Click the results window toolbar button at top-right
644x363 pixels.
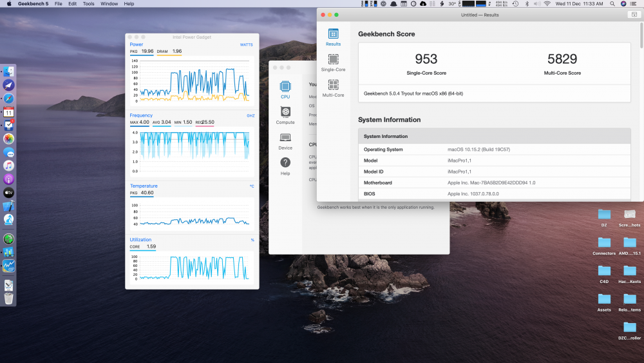(x=634, y=15)
